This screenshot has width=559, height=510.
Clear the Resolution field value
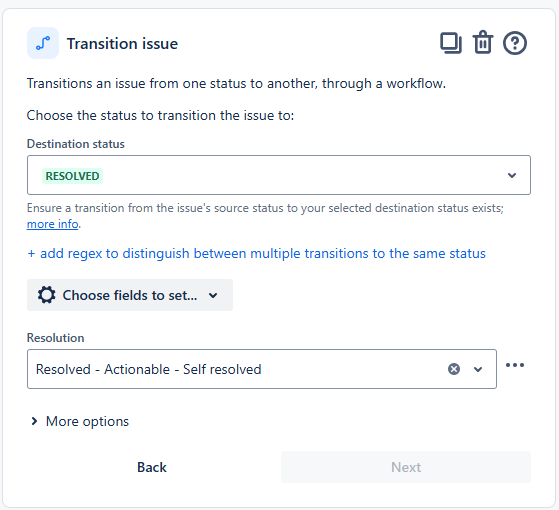(453, 369)
